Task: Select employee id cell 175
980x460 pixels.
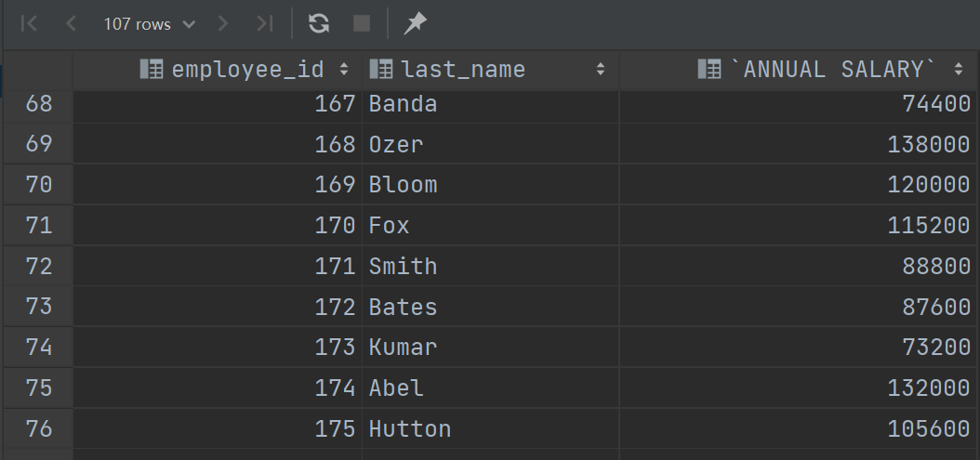Action: [x=218, y=428]
